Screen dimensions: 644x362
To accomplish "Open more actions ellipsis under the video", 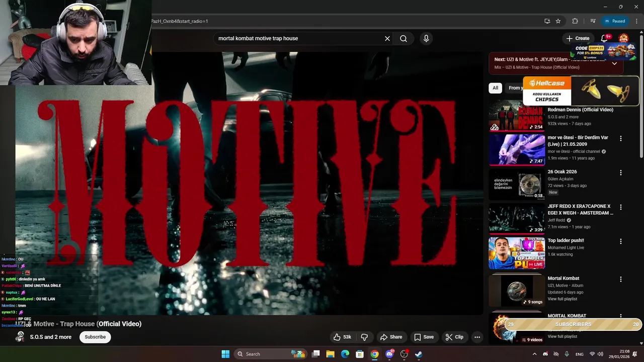I will click(x=477, y=337).
